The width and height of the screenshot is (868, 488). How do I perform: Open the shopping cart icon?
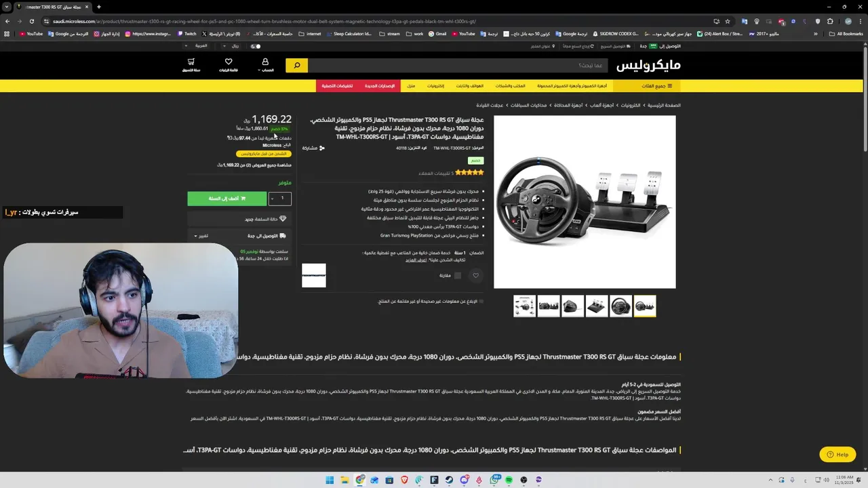tap(191, 62)
